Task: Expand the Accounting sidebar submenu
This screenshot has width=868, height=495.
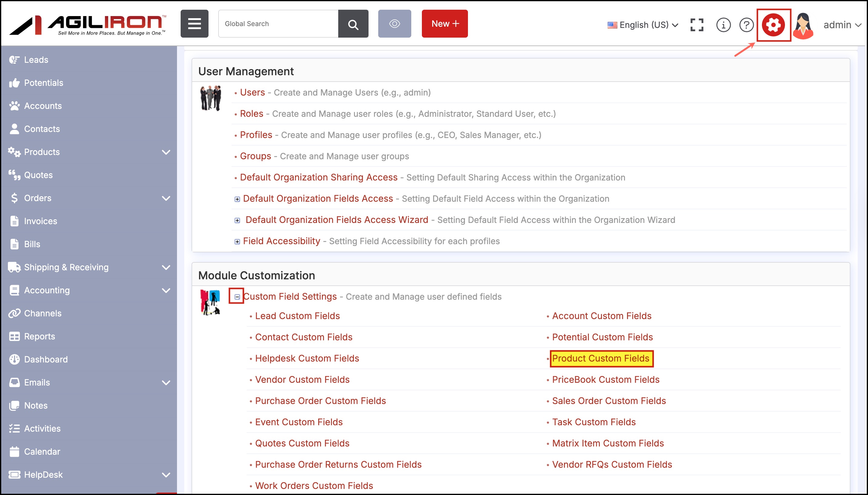Action: tap(166, 291)
